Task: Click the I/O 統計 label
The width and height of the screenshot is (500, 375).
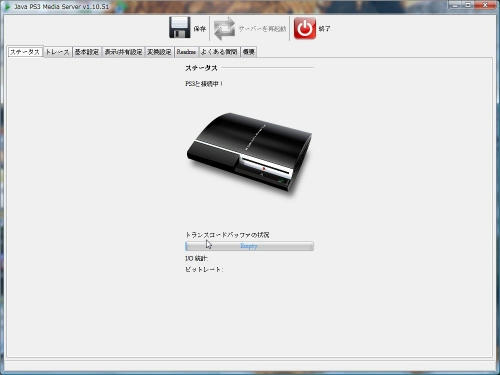Action: point(196,258)
